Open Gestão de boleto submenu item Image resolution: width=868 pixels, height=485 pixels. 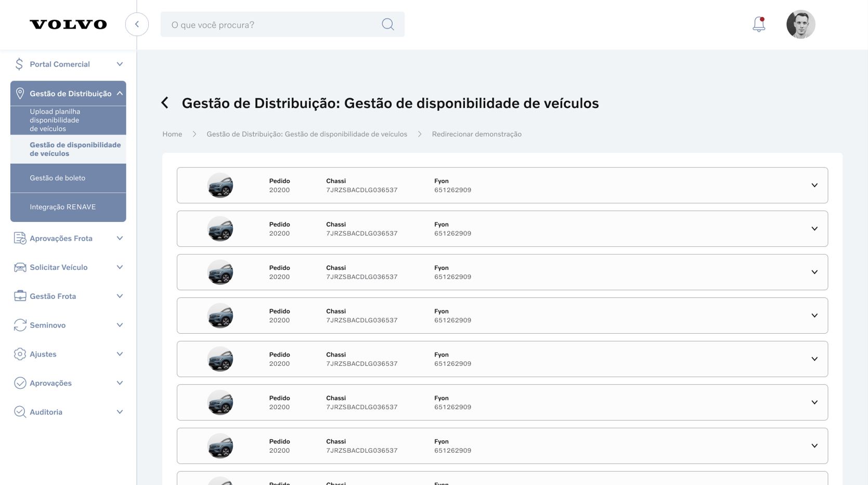(58, 178)
